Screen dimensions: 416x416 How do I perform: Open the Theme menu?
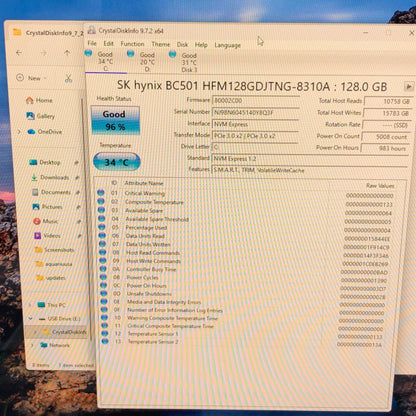tap(161, 44)
